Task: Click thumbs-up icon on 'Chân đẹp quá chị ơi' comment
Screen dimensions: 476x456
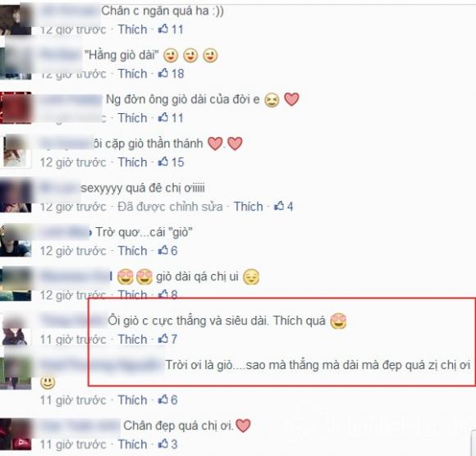Action: [x=163, y=444]
